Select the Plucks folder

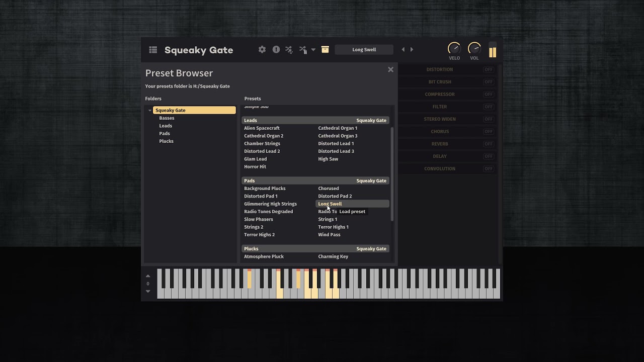tap(166, 141)
